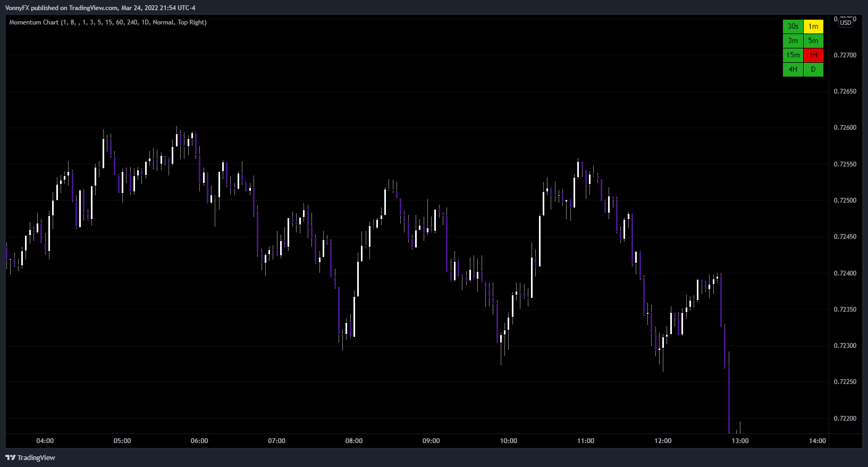Click the 0.72450 price label
Image resolution: width=868 pixels, height=467 pixels.
pyautogui.click(x=845, y=237)
